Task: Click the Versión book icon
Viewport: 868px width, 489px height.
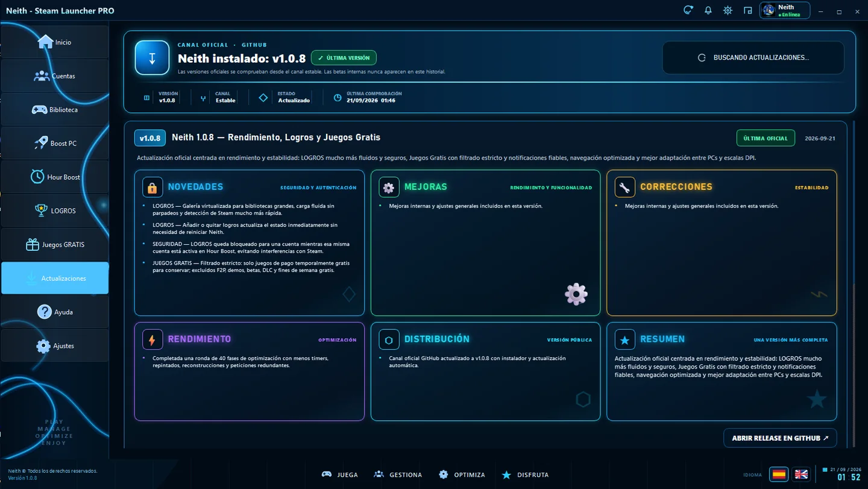Action: 146,98
